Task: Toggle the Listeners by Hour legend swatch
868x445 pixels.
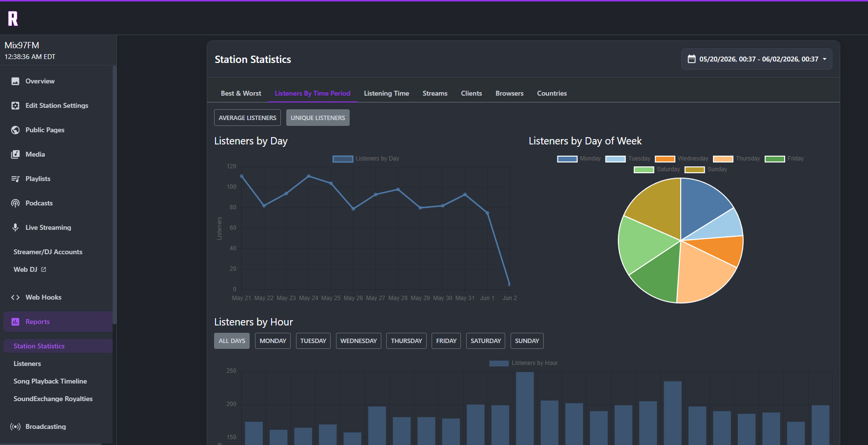Action: coord(499,363)
